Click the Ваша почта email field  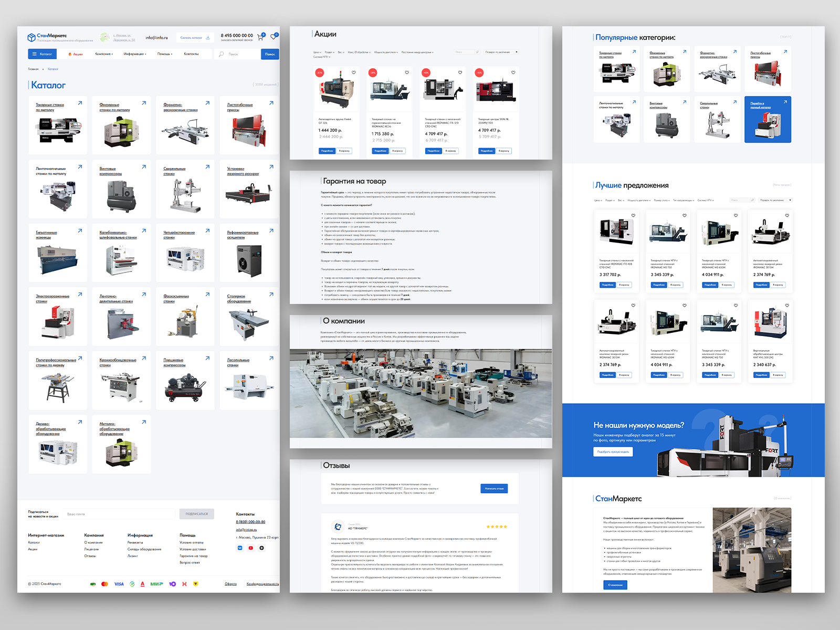tap(120, 514)
